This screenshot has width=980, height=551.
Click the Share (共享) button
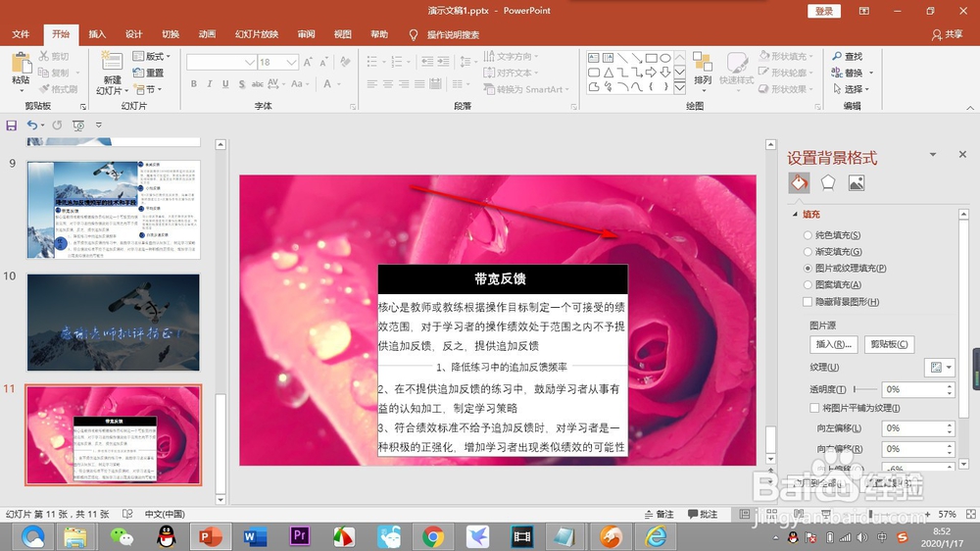pyautogui.click(x=948, y=34)
